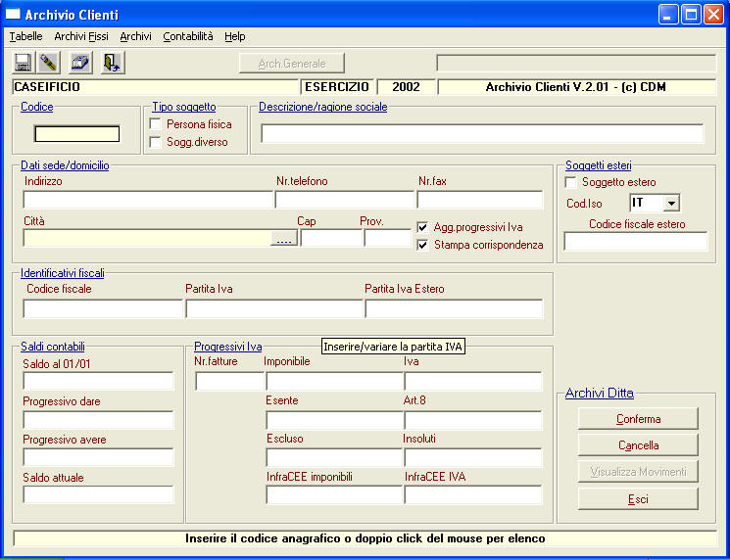This screenshot has height=560, width=730.
Task: Click the CASEIFICIO company name text
Action: pyautogui.click(x=47, y=87)
